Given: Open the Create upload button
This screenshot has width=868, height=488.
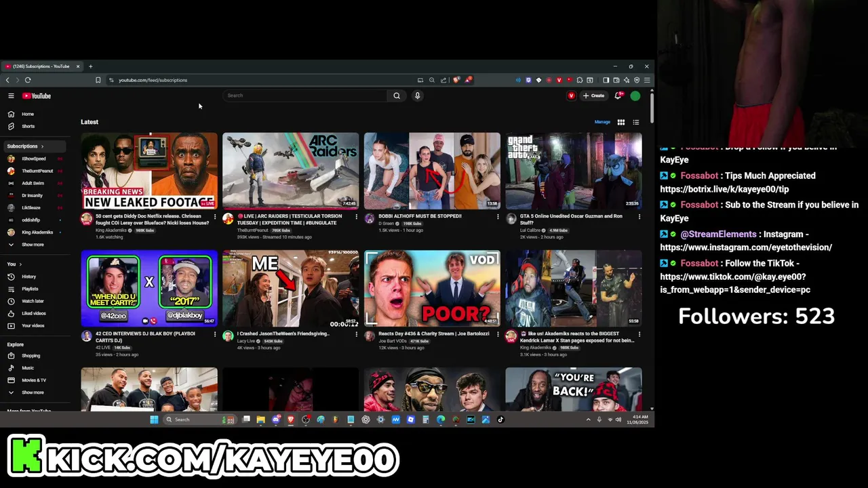Looking at the screenshot, I should 593,96.
